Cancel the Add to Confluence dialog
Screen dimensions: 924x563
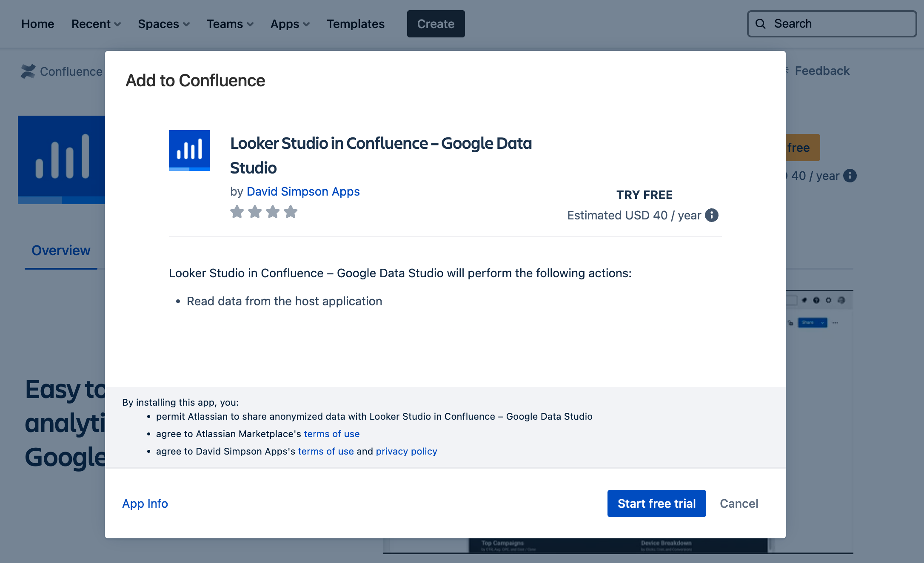pos(739,503)
